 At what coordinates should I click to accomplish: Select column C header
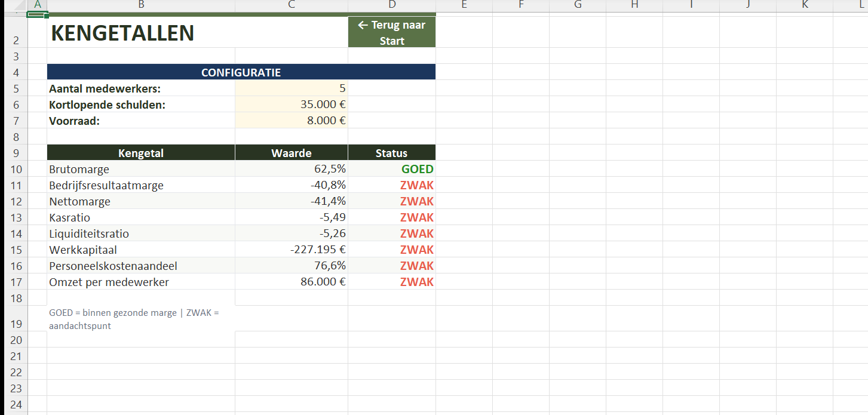coord(291,5)
